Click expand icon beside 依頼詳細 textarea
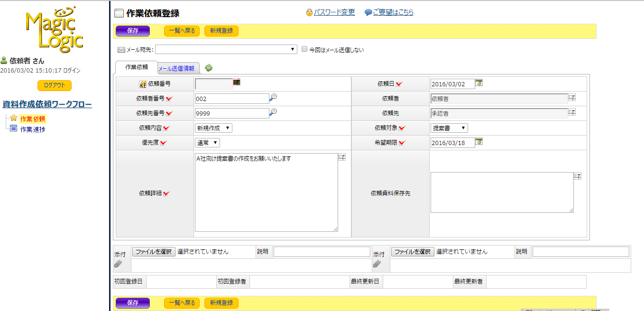This screenshot has height=311, width=644. 342,157
